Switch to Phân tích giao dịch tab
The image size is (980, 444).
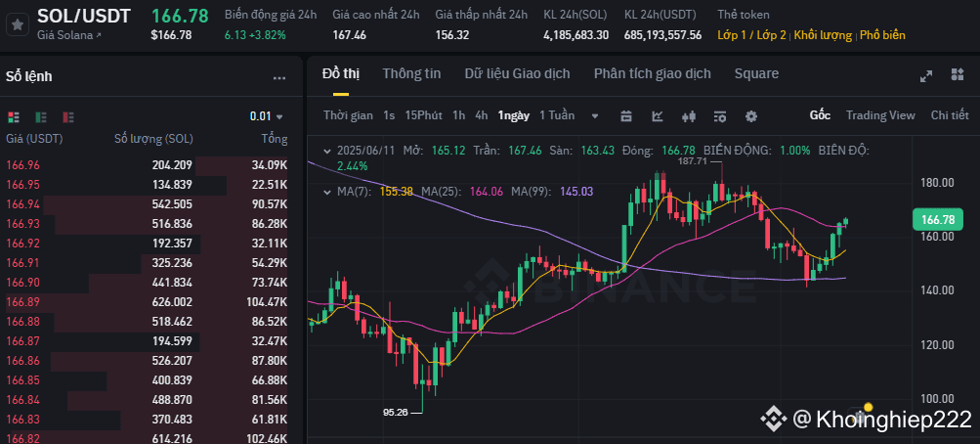pos(652,73)
